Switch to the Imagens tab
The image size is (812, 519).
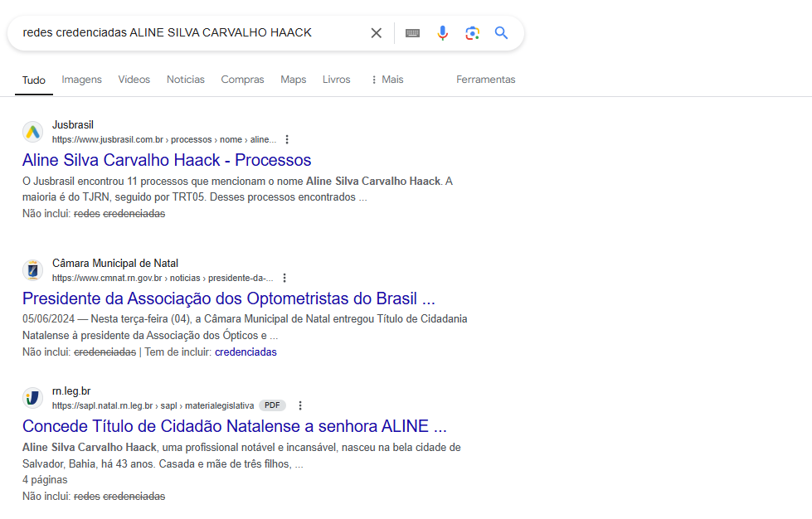(x=81, y=80)
